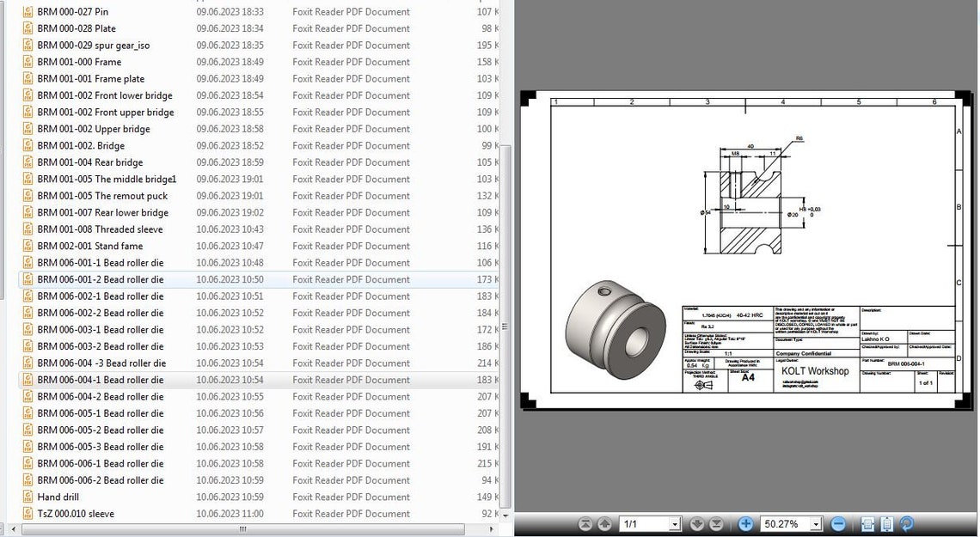Click the PDF icon of BRM 001-002. Bridge
This screenshot has height=537, width=980.
[28, 145]
